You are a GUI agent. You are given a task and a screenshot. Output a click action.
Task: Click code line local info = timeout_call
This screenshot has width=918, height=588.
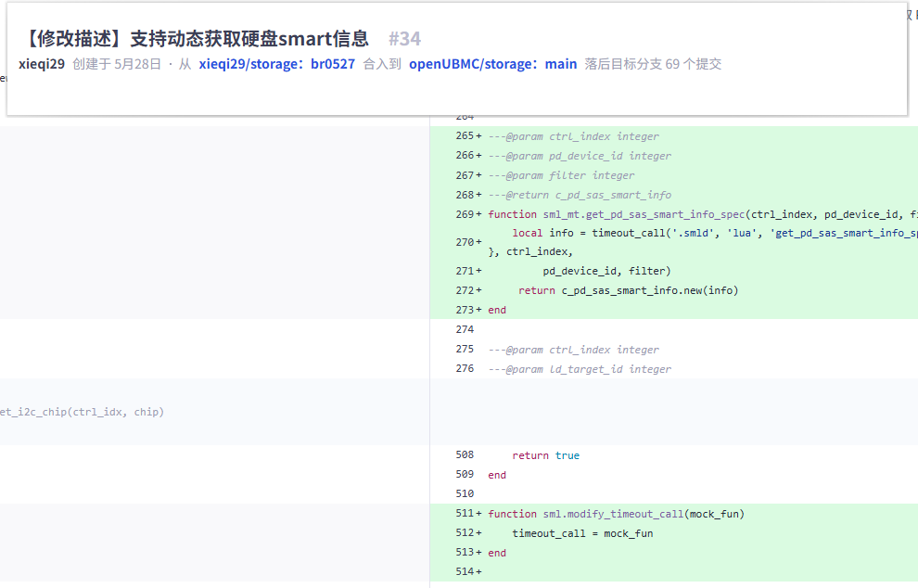coord(714,233)
